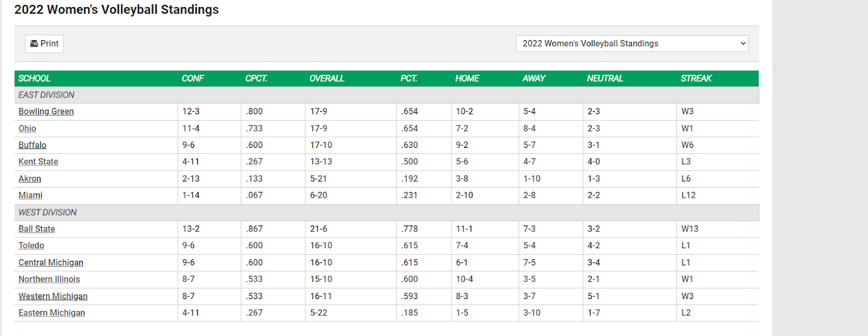Click the NEUTRAL column header

click(605, 79)
